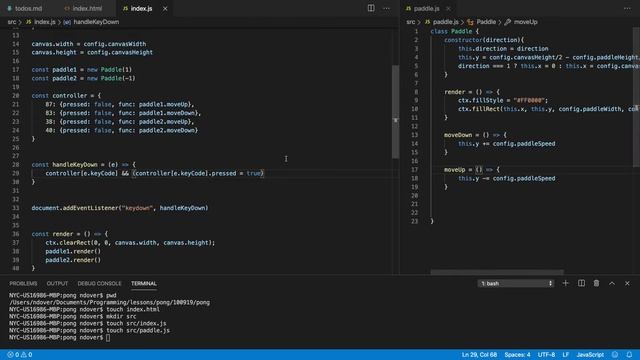Select the Terminal panel tab
Image resolution: width=640 pixels, height=360 pixels.
coord(144,283)
